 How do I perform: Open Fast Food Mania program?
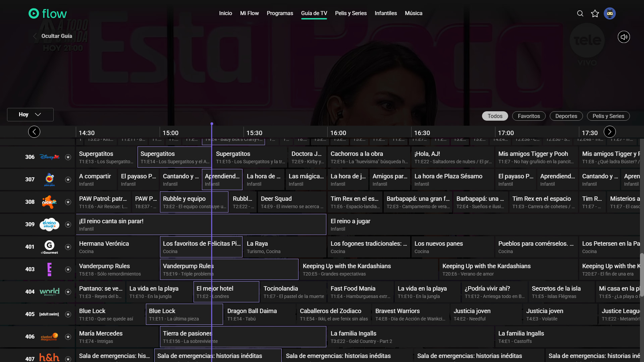pos(361,292)
